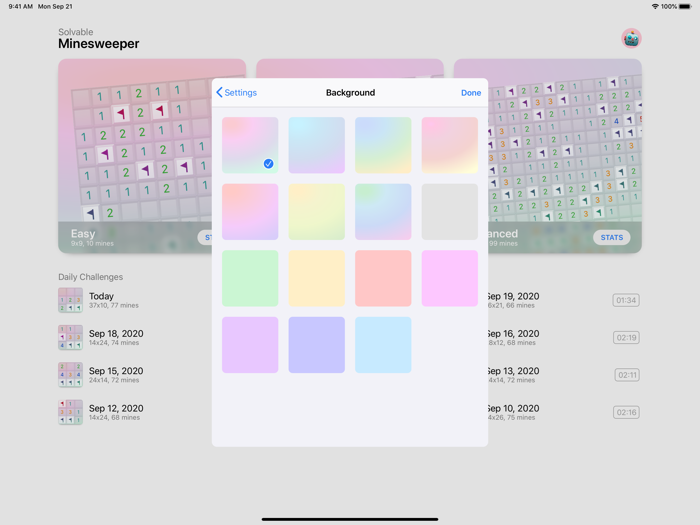
Task: Choose the pink-to-cream gradient background
Action: 450,145
